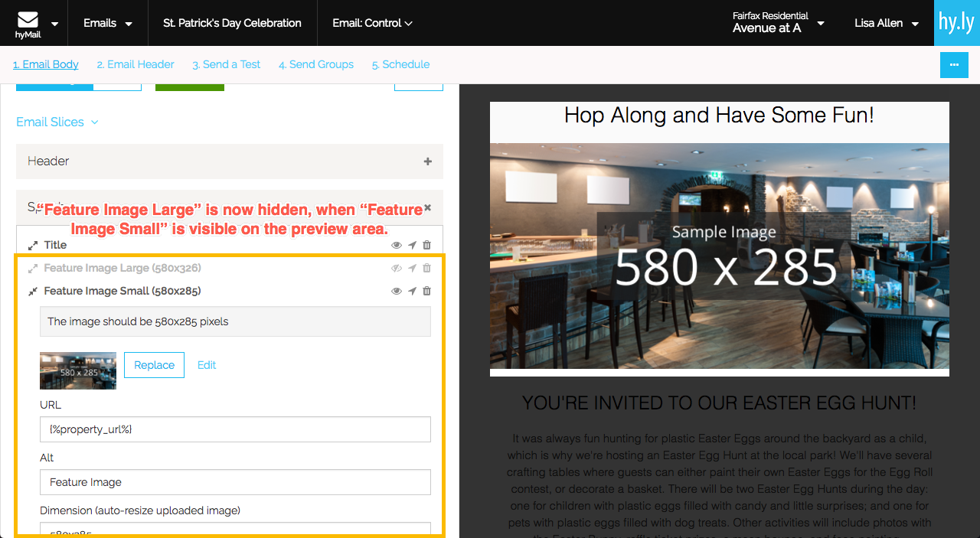Go to 4. Send Groups step
The width and height of the screenshot is (980, 538).
[x=316, y=65]
